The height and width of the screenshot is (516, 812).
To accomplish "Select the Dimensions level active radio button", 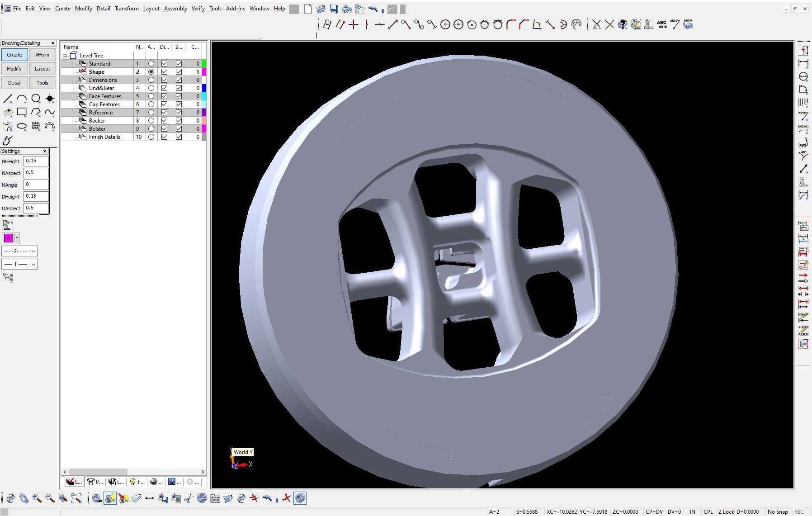I will point(151,80).
